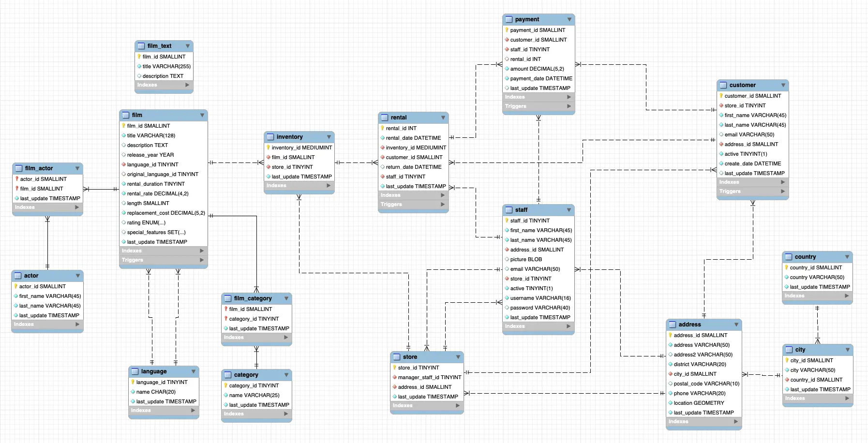Click the primary key icon for inventory_id MEDIUMINT
868x443 pixels.
pyautogui.click(x=268, y=148)
